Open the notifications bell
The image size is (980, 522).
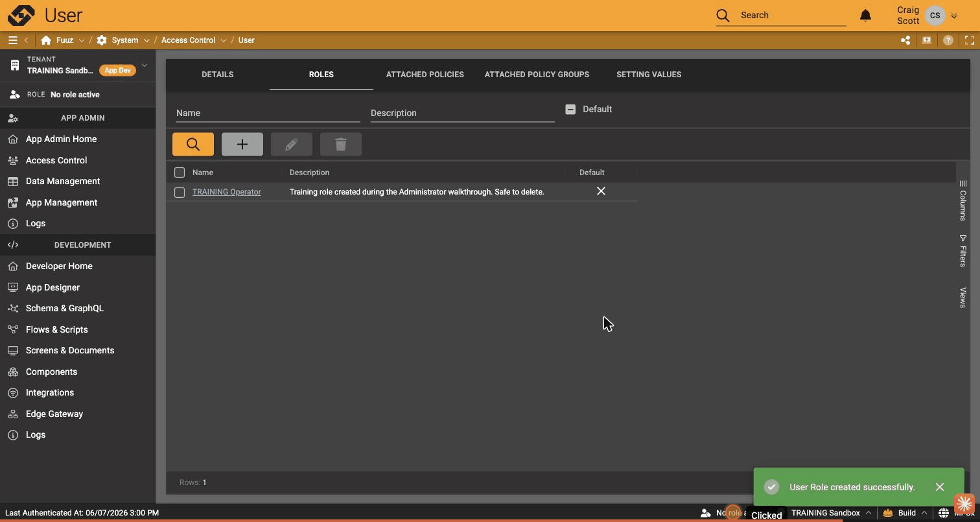(865, 16)
